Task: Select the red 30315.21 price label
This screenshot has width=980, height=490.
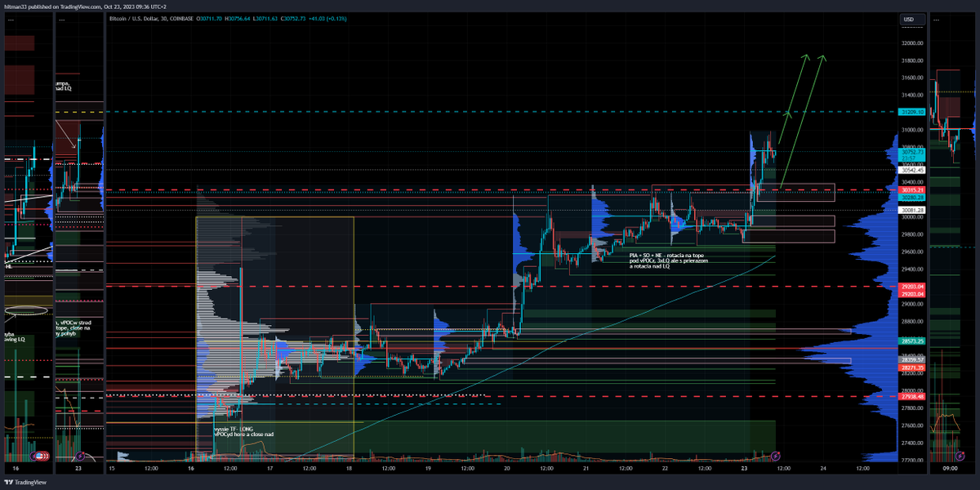Action: 911,190
